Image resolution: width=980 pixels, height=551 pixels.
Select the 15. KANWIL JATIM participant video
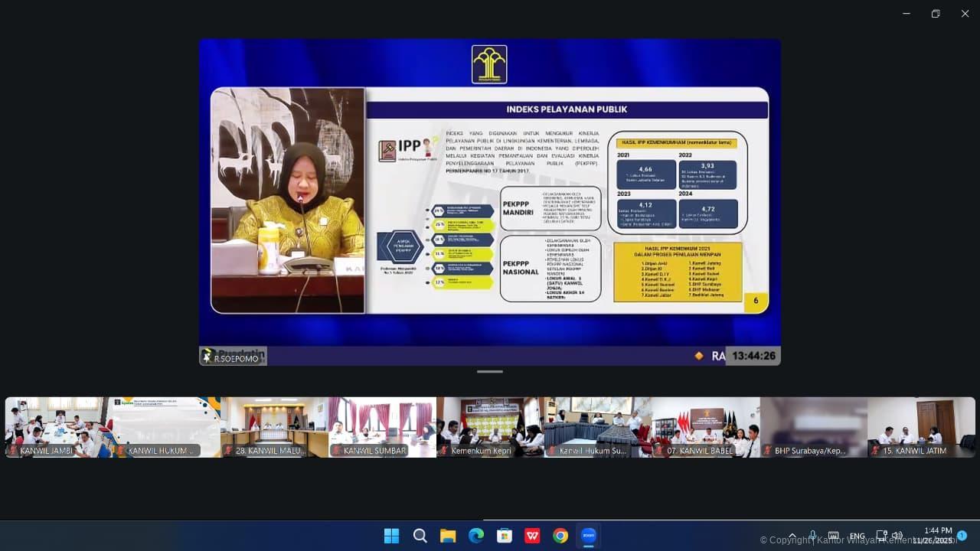click(921, 427)
